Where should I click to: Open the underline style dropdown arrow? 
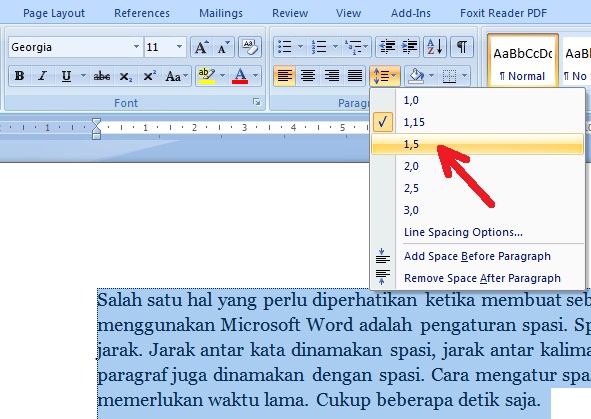click(83, 76)
